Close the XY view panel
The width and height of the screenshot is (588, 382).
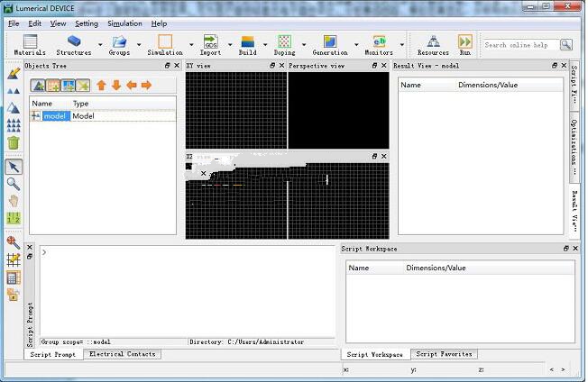click(282, 66)
